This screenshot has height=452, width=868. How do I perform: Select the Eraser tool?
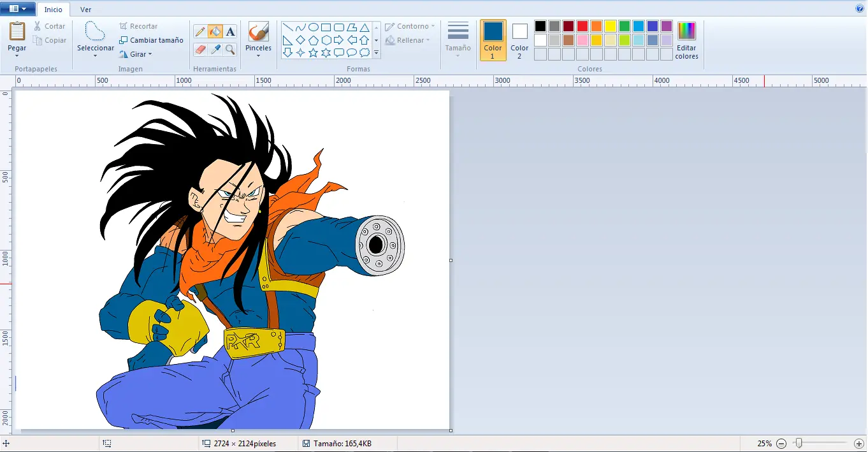tap(199, 49)
